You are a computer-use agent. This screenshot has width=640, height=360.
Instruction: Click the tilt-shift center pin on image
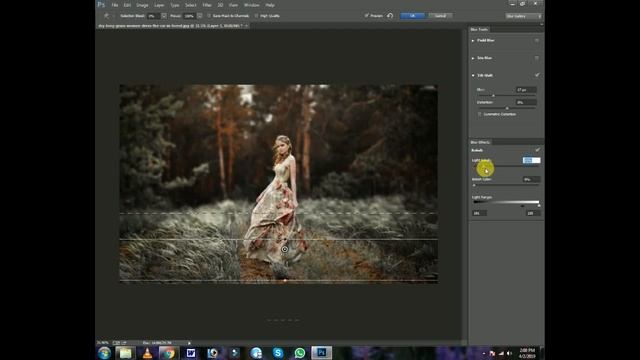284,249
